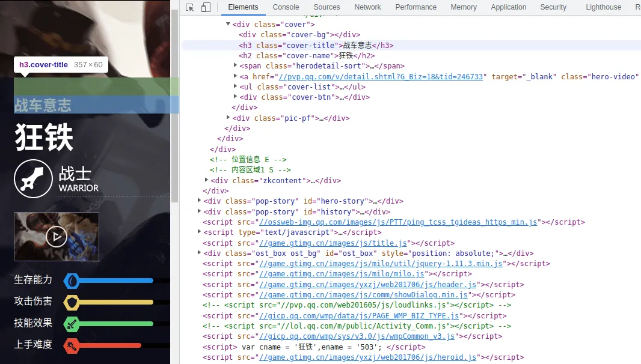
Task: Open the Network tab
Action: 367,7
